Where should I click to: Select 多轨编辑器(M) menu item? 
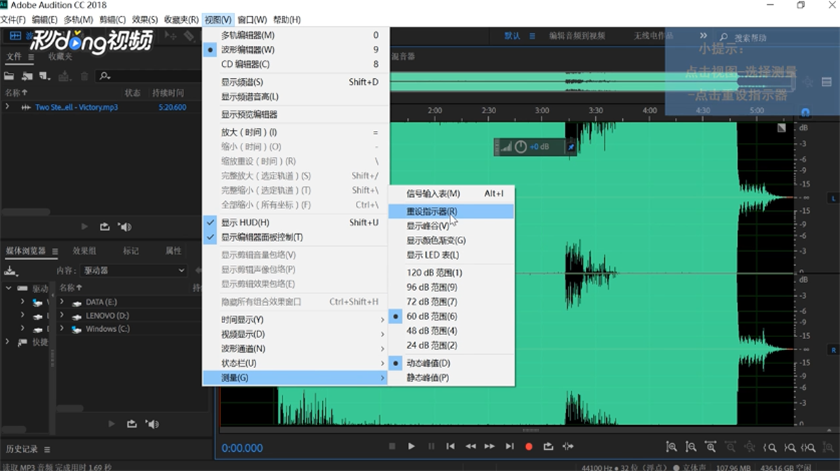pos(295,35)
